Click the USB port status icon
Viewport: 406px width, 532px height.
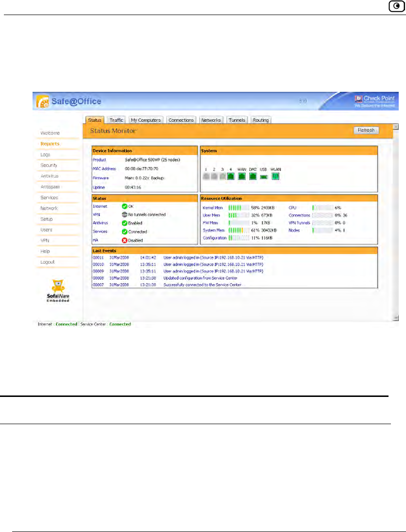264,177
